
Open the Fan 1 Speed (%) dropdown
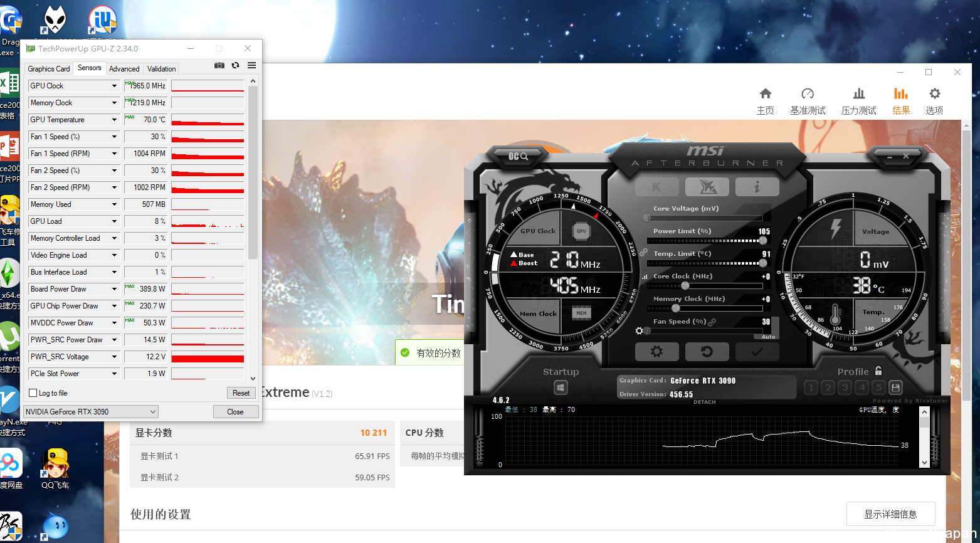(x=114, y=137)
